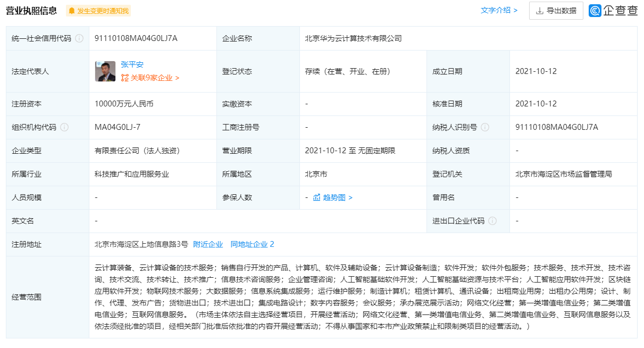This screenshot has width=644, height=348.
Task: Select credit code 91110108MA04G0LJ7A under 统一社会信用代码
Action: (136, 38)
